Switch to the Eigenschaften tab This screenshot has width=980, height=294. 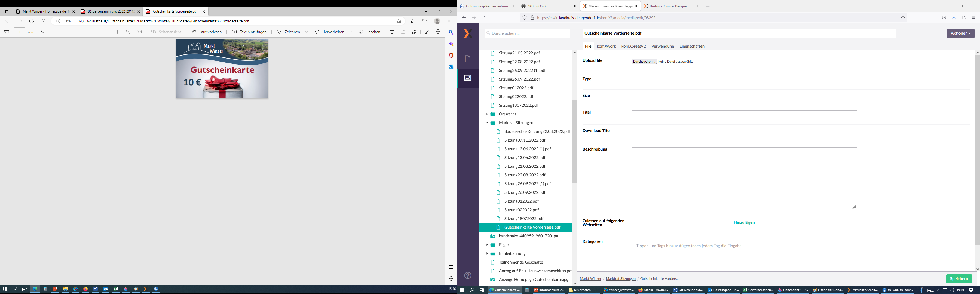[692, 46]
